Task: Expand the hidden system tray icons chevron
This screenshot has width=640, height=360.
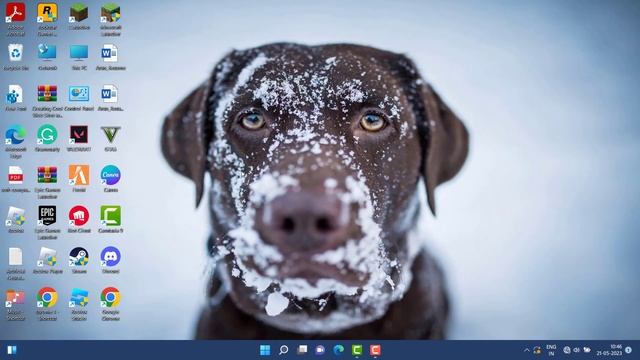Action: 527,350
